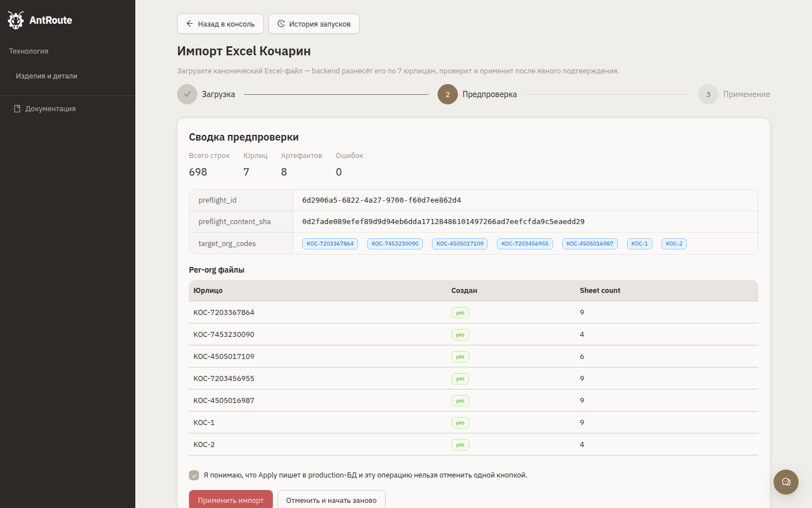This screenshot has width=812, height=508.
Task: Go back via Назад в консоль button
Action: pyautogui.click(x=220, y=24)
